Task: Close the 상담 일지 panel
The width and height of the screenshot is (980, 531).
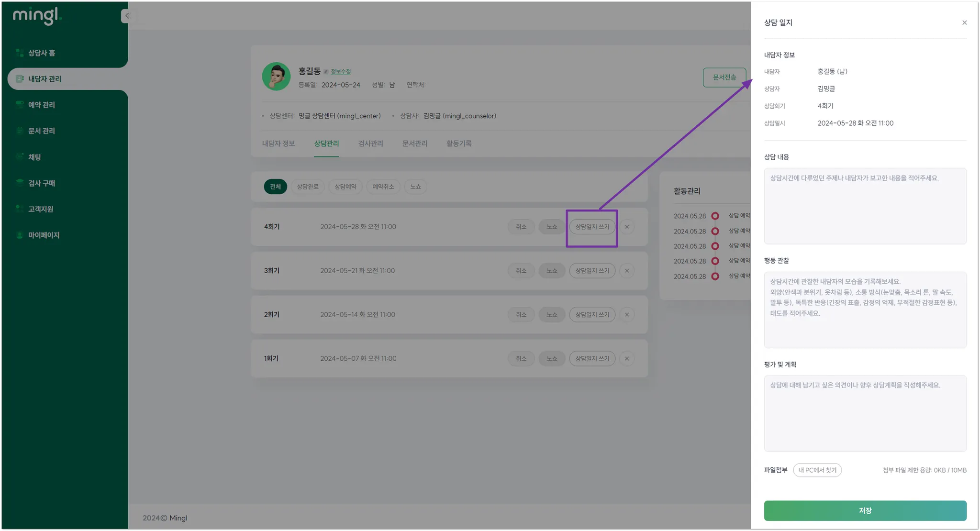Action: point(964,22)
